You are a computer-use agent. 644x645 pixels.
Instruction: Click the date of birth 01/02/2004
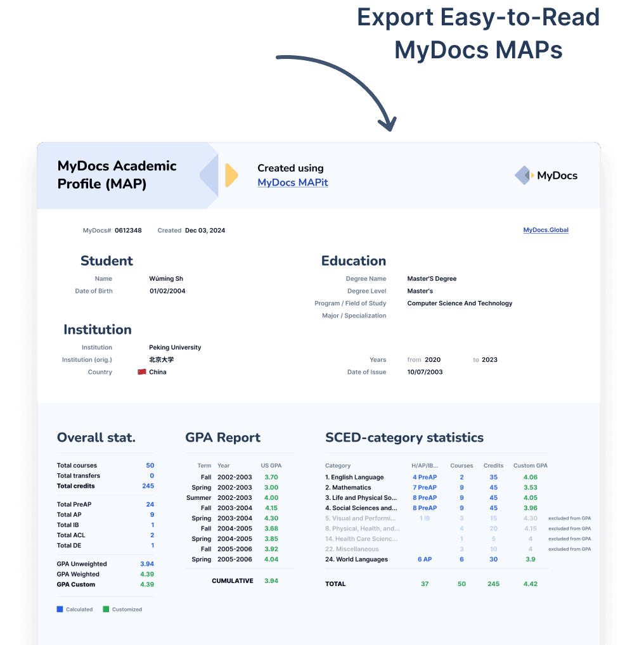[167, 291]
